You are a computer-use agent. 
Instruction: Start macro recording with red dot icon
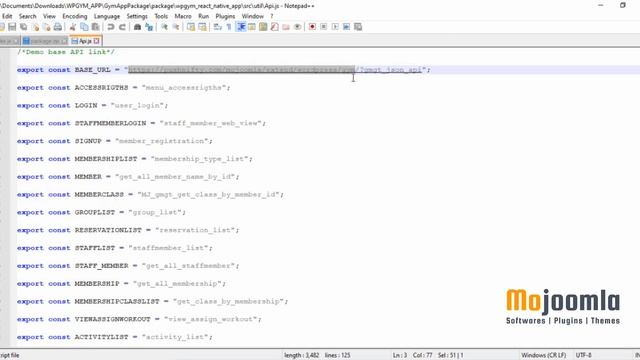pos(312,27)
